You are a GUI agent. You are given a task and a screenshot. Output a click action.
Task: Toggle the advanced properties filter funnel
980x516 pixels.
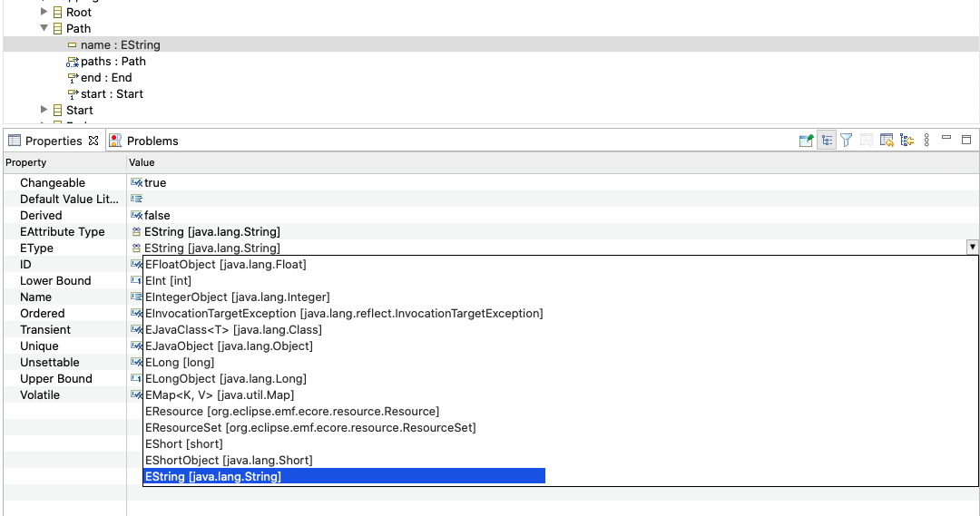pyautogui.click(x=846, y=141)
